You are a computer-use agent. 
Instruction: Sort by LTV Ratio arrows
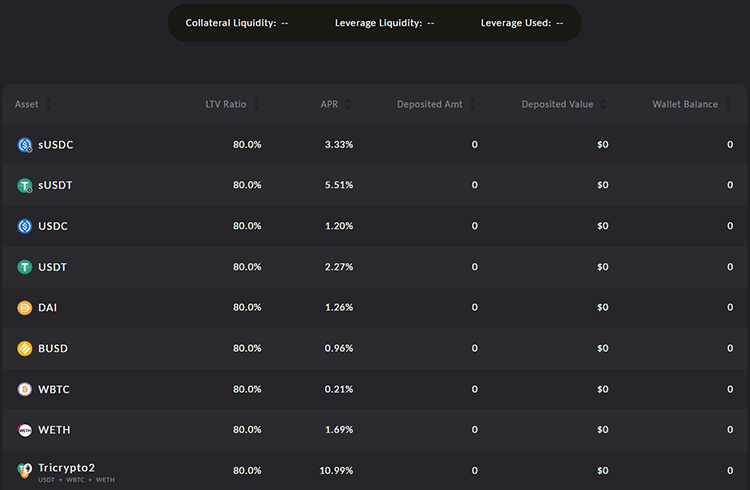tap(256, 104)
